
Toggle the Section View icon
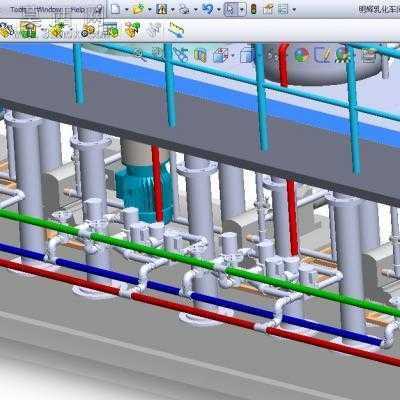(200, 55)
